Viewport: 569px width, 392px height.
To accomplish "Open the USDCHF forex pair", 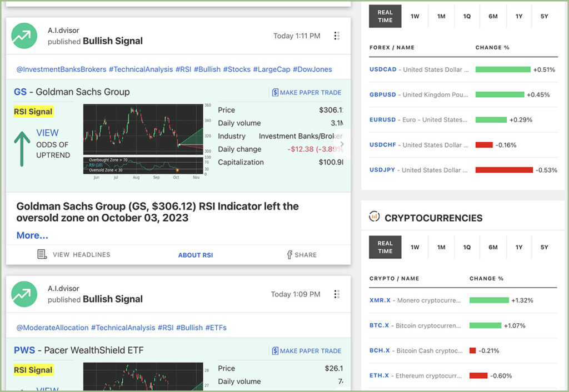I will coord(383,145).
